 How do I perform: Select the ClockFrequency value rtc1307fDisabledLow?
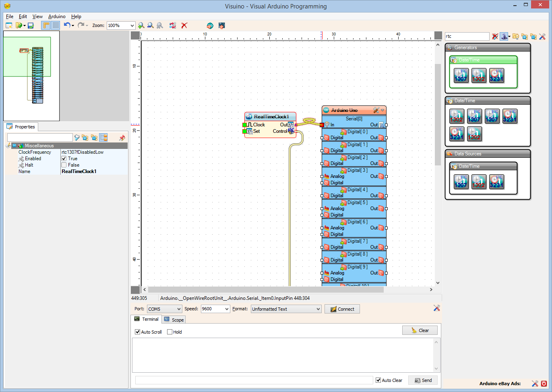click(83, 152)
